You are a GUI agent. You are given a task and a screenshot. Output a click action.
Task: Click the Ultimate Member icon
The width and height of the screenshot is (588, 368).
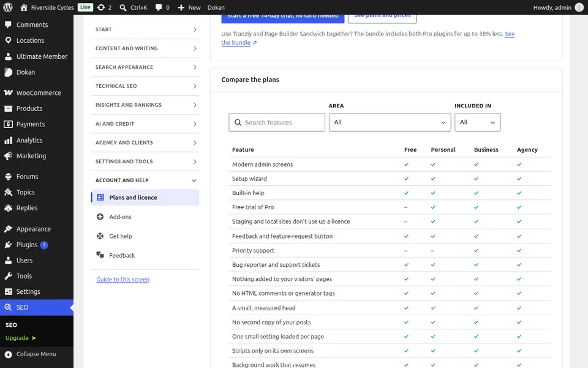(8, 56)
